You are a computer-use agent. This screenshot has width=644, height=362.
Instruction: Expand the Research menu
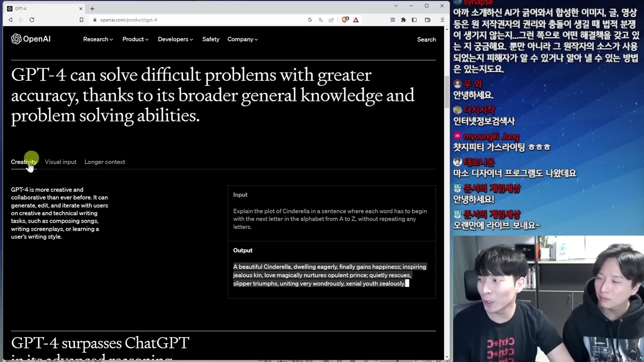click(98, 39)
